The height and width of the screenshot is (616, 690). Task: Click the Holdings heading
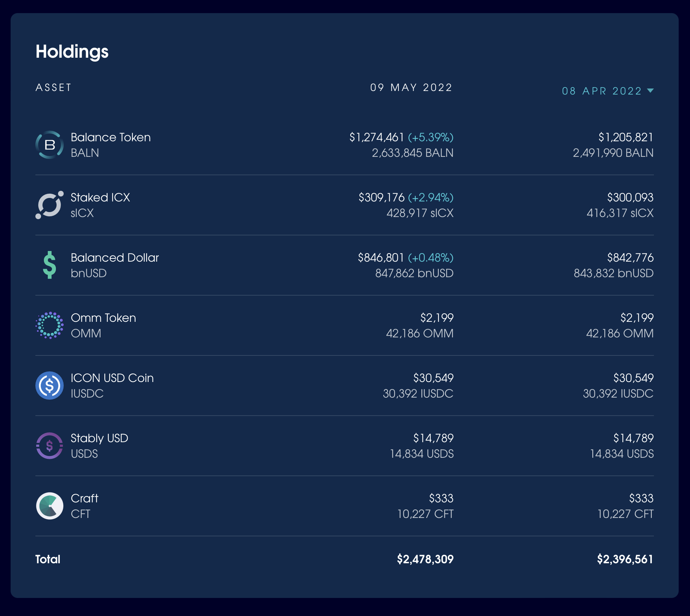[72, 52]
